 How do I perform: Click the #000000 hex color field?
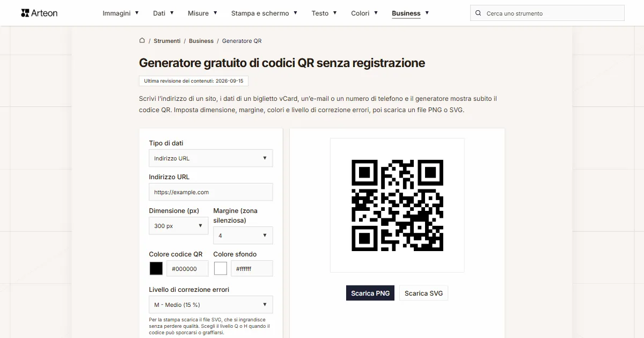(187, 269)
